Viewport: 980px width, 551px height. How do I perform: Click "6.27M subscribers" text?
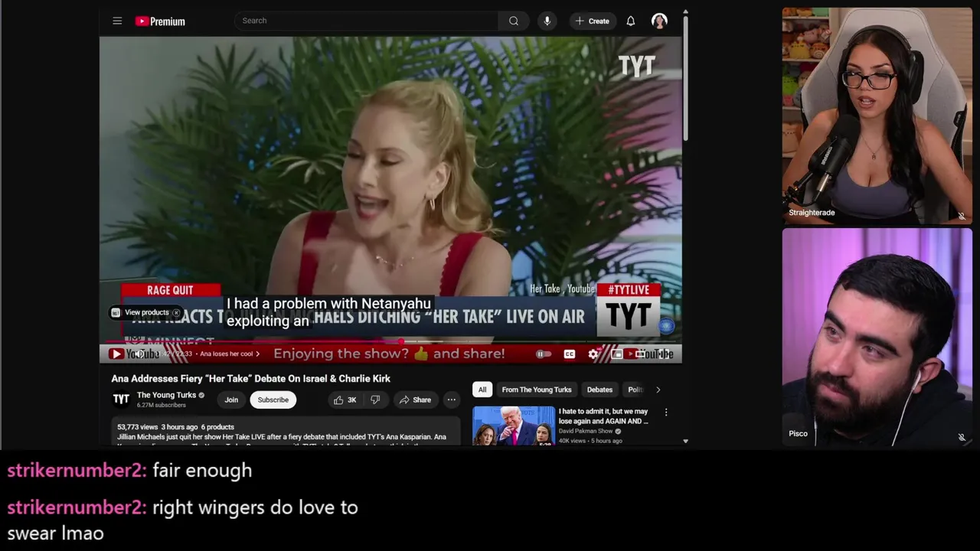click(161, 405)
